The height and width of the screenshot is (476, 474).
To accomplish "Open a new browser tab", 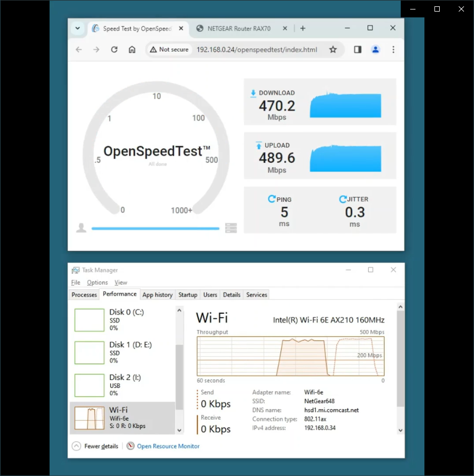I will click(x=303, y=28).
